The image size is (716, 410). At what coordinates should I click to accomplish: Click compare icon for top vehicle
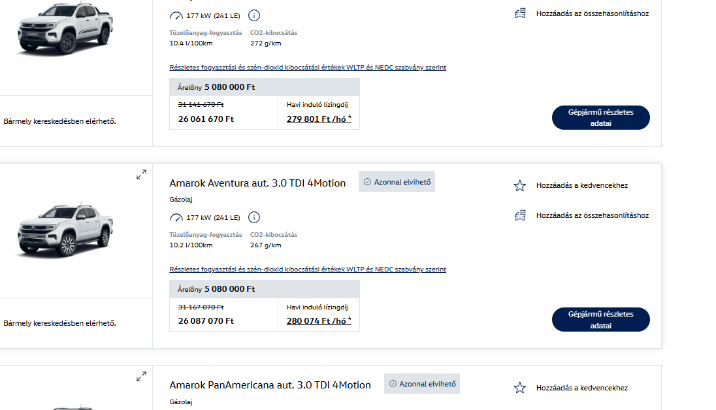pyautogui.click(x=520, y=13)
